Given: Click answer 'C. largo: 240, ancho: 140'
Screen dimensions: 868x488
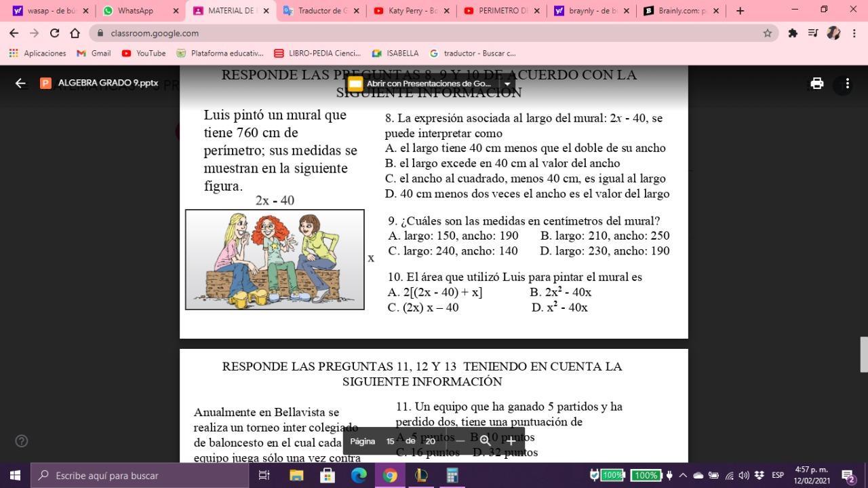Looking at the screenshot, I should pyautogui.click(x=453, y=250).
